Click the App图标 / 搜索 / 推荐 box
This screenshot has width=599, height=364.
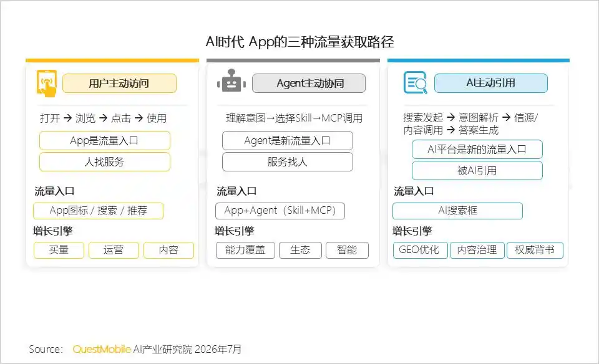(x=98, y=211)
